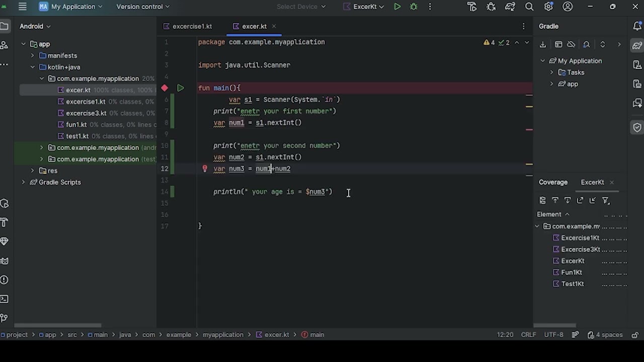Expand Gradle Scripts node
Image resolution: width=644 pixels, height=362 pixels.
(x=23, y=183)
